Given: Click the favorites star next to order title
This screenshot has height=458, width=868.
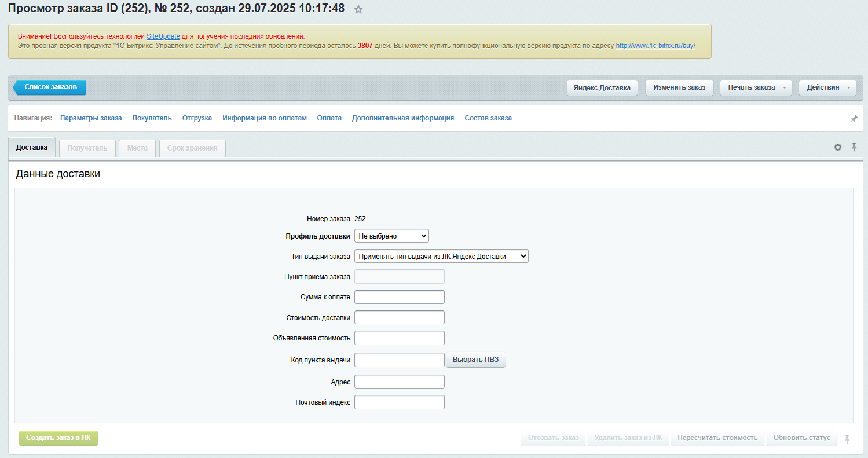Looking at the screenshot, I should coord(358,9).
